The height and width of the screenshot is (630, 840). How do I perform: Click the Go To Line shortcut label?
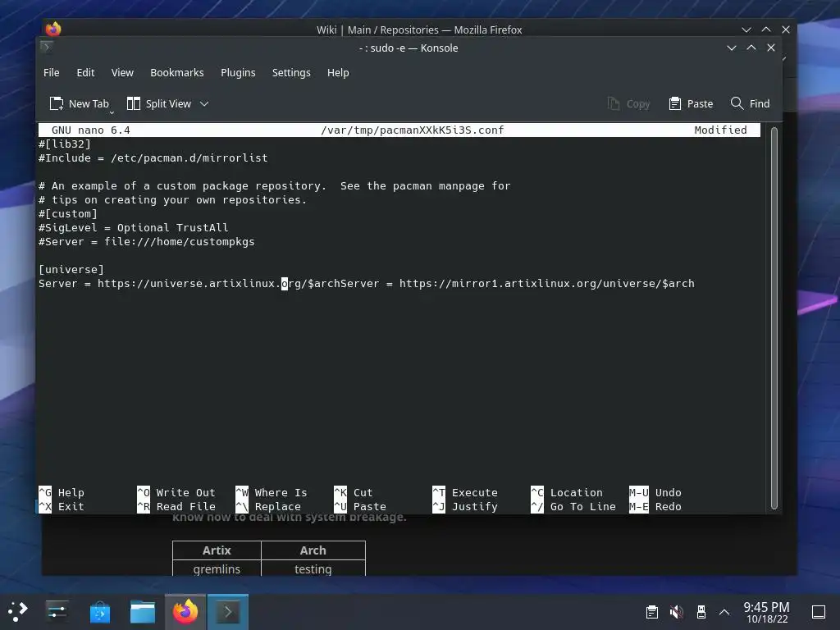[x=573, y=506]
